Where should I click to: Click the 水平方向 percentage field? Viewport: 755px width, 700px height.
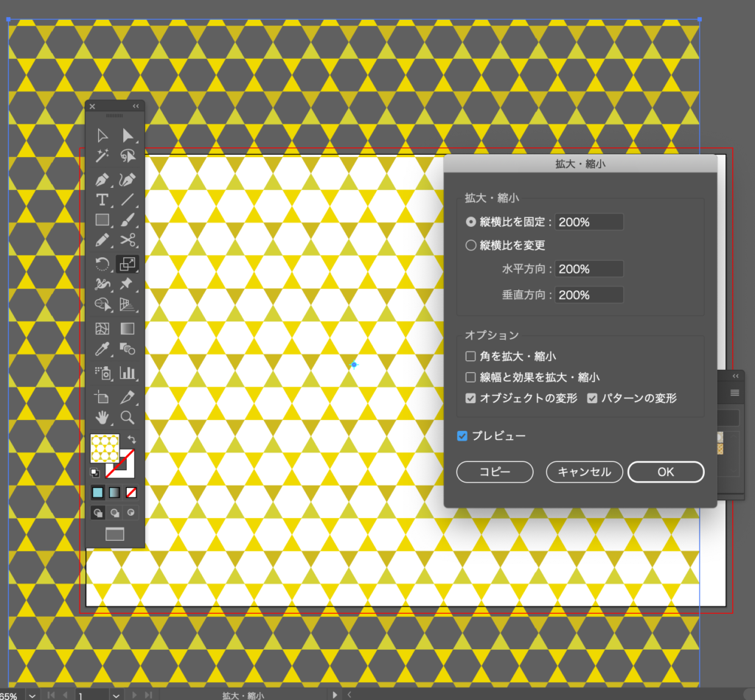[x=589, y=270]
